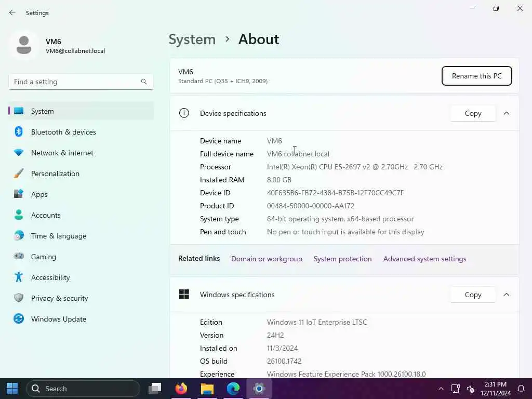
Task: Collapse the Device specifications section
Action: 507,113
